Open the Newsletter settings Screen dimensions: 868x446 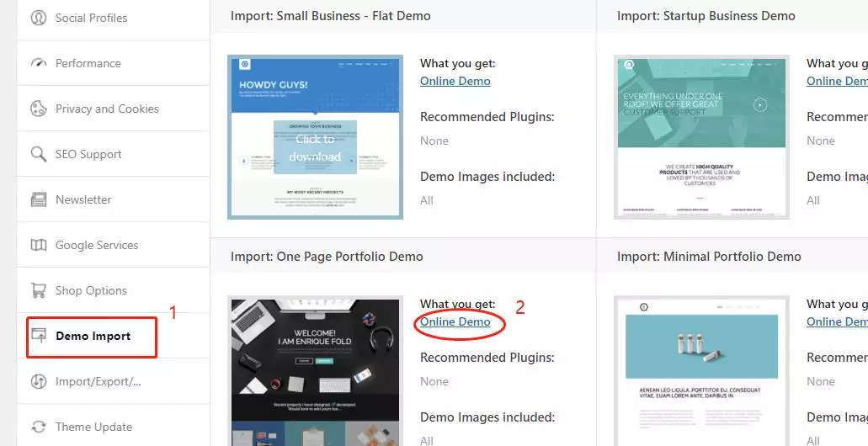click(x=113, y=199)
